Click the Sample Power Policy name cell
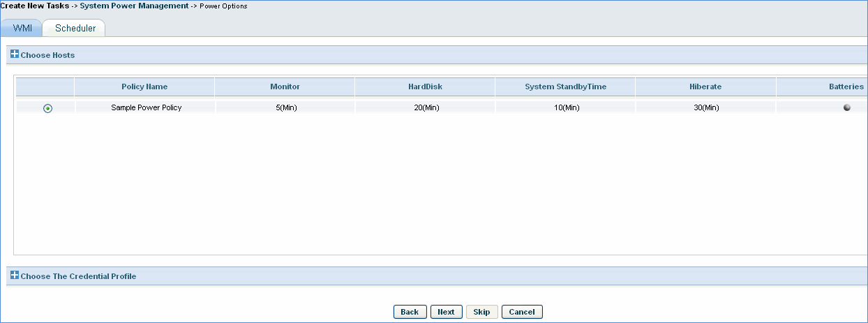This screenshot has width=868, height=323. (146, 107)
